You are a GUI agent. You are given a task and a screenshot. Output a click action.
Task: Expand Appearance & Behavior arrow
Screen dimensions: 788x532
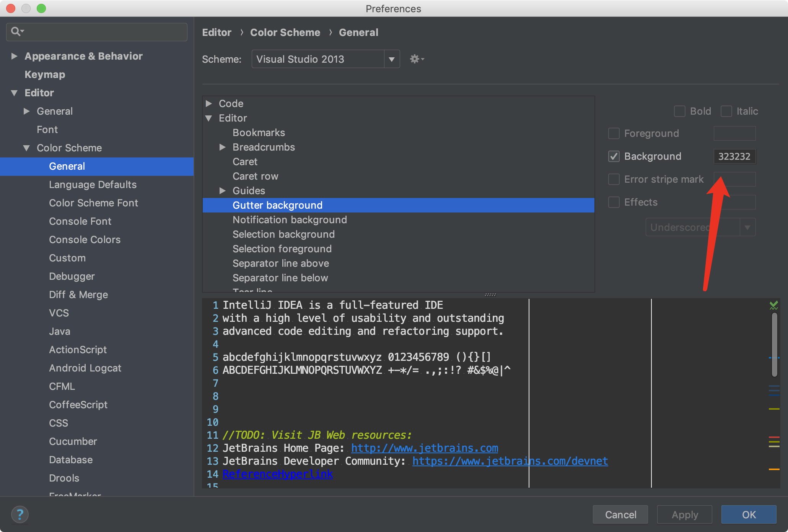pyautogui.click(x=14, y=56)
